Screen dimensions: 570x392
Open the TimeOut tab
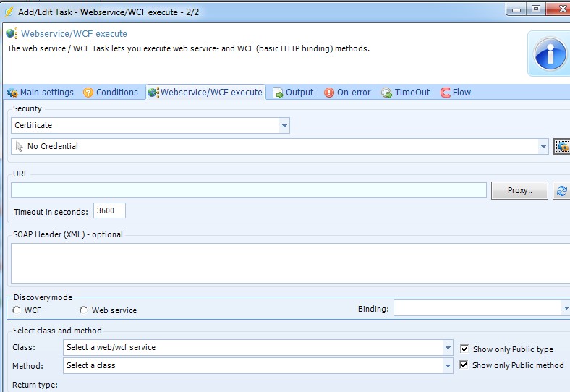(406, 93)
